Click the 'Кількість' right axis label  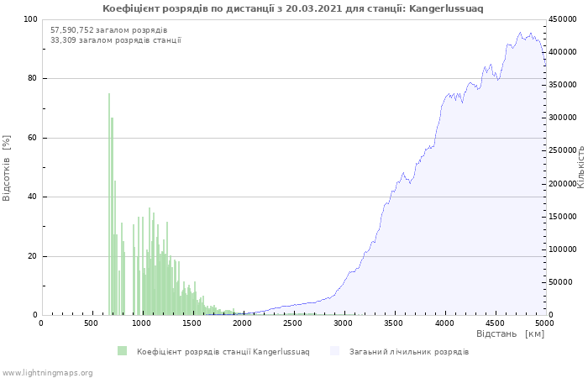580,166
